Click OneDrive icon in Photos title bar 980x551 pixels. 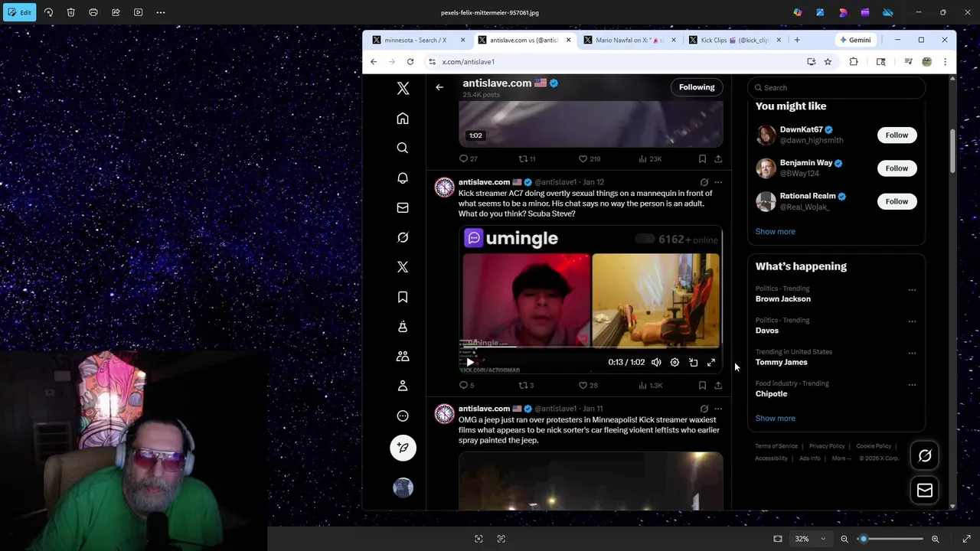tap(888, 12)
